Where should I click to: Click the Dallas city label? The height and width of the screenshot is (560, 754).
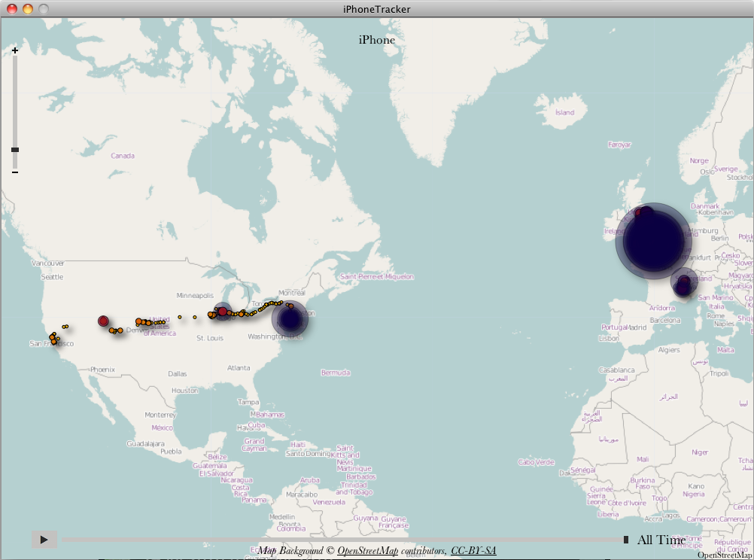[178, 374]
